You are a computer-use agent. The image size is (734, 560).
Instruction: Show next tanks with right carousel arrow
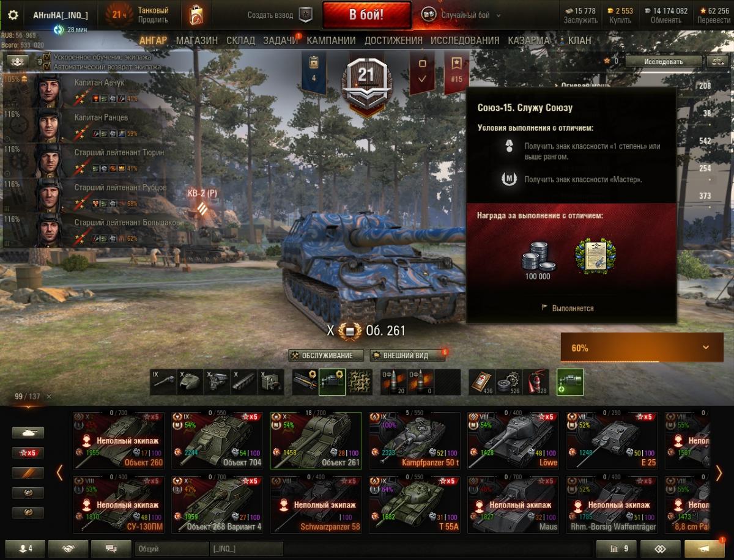click(x=719, y=473)
